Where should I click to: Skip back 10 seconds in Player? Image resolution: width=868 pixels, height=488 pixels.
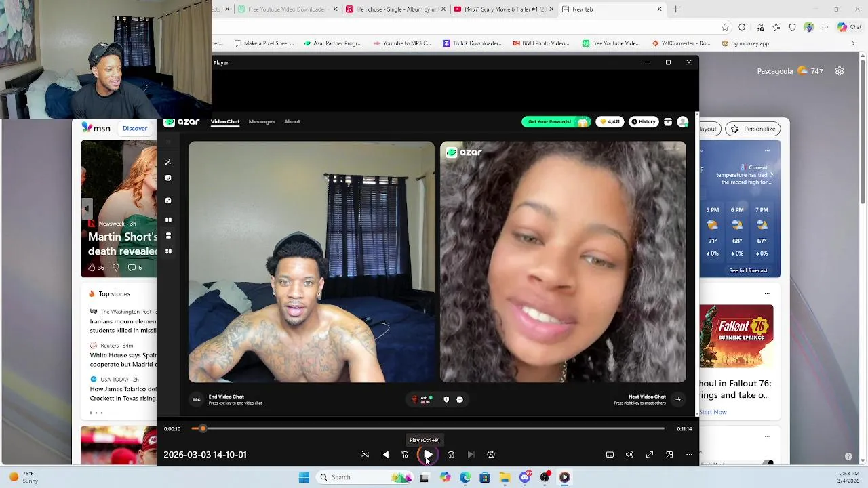405,455
